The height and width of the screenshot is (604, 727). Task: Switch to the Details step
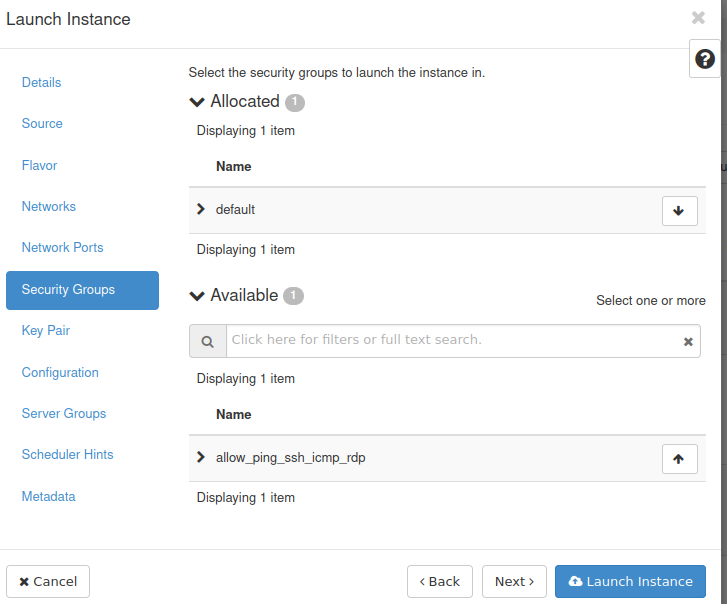click(x=42, y=82)
